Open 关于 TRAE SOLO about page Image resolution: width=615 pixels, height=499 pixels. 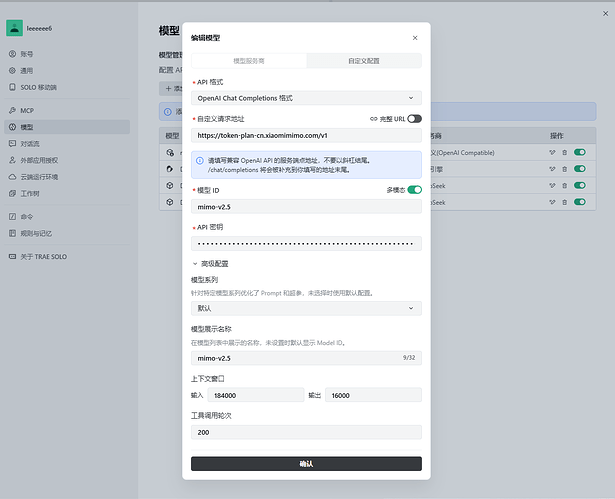[x=67, y=257]
